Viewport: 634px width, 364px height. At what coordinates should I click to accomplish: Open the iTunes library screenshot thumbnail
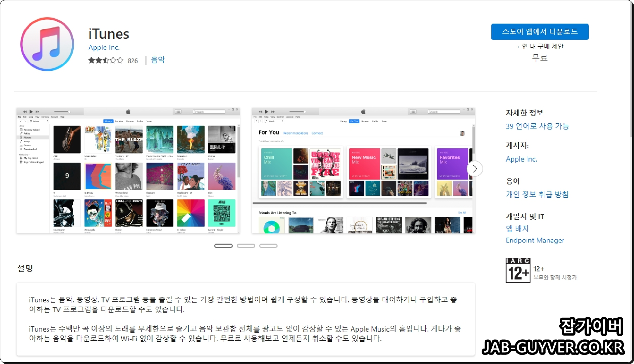click(x=128, y=171)
